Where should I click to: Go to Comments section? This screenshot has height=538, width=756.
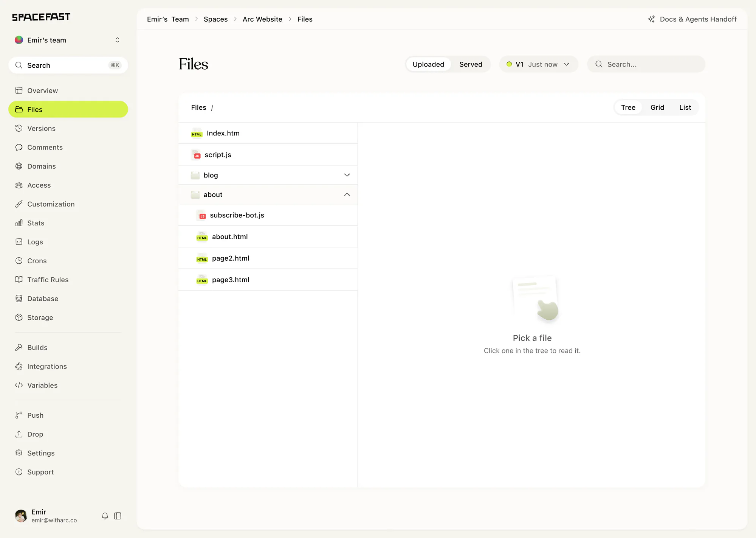pos(68,147)
